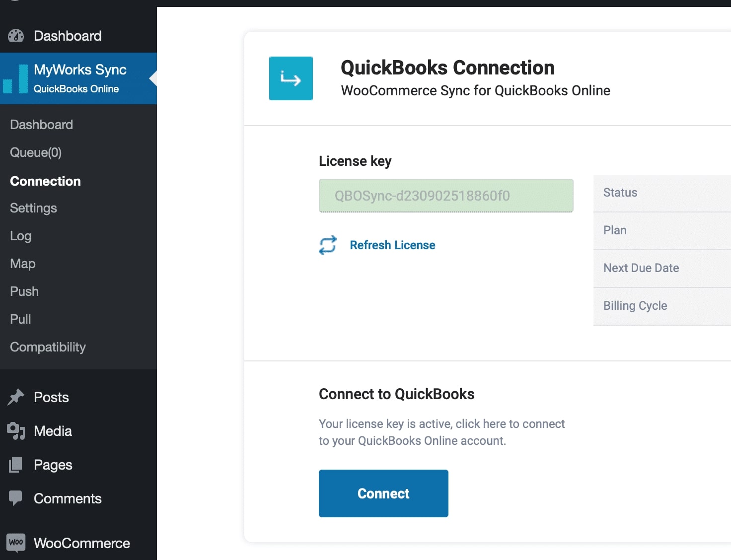Click the Refresh License link
731x560 pixels.
click(x=392, y=245)
